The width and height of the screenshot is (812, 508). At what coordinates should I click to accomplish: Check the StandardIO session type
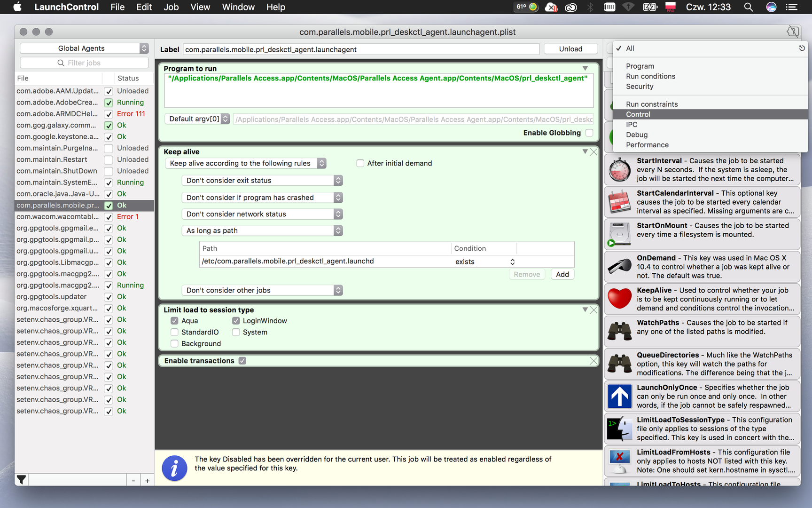click(x=174, y=332)
